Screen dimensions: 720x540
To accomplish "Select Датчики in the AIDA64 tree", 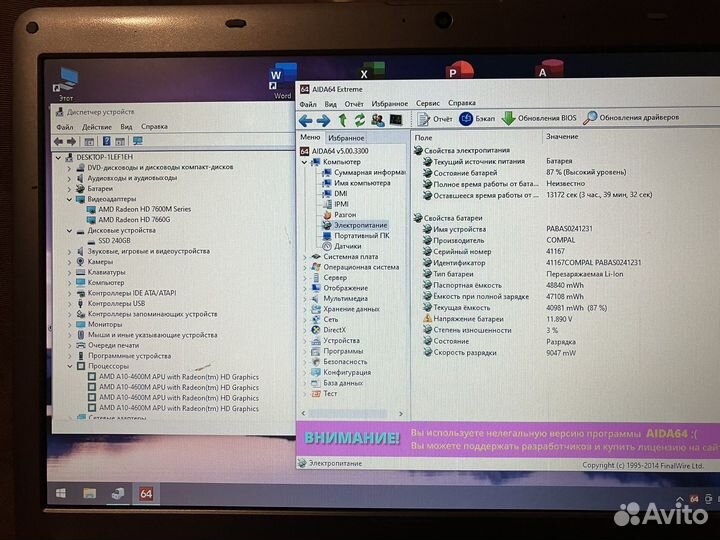I will pos(348,245).
